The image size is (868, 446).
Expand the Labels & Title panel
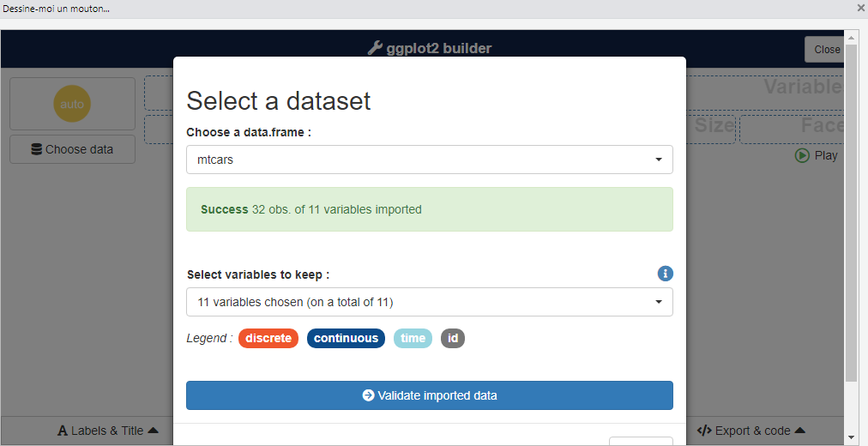(107, 431)
